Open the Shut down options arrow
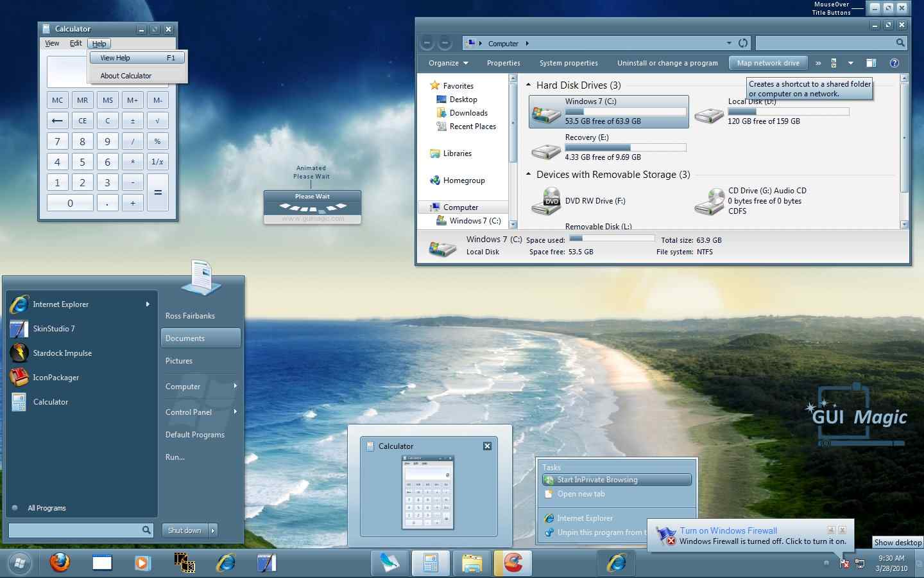 point(213,530)
